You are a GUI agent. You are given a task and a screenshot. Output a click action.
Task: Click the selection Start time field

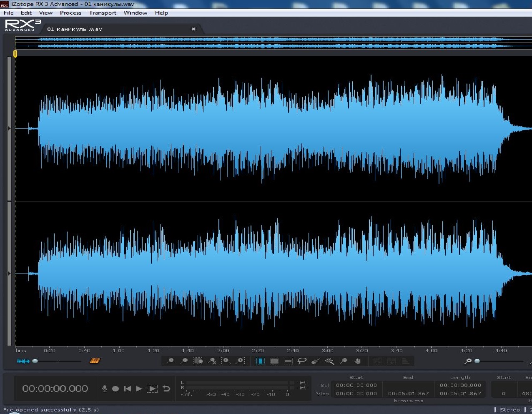(x=356, y=386)
